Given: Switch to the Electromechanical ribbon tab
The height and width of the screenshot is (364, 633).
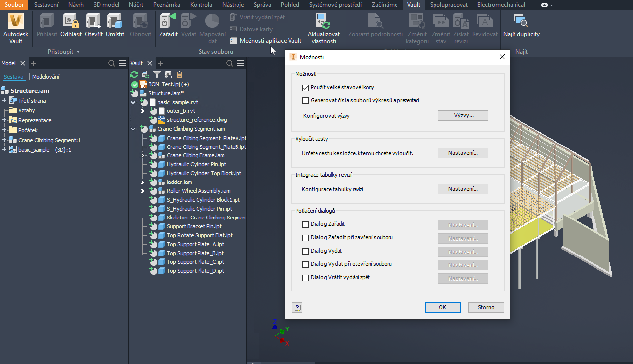Looking at the screenshot, I should coord(501,5).
